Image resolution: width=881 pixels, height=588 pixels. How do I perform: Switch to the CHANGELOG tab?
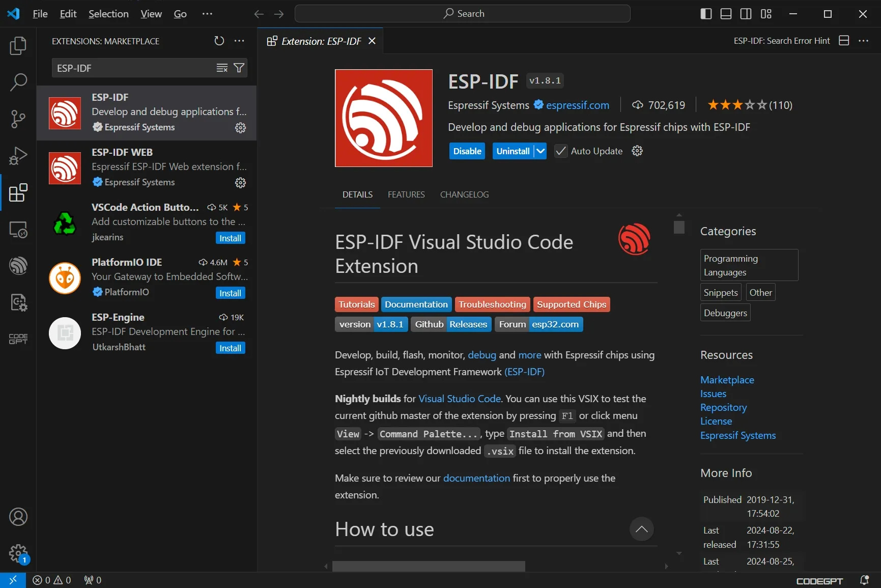[464, 194]
